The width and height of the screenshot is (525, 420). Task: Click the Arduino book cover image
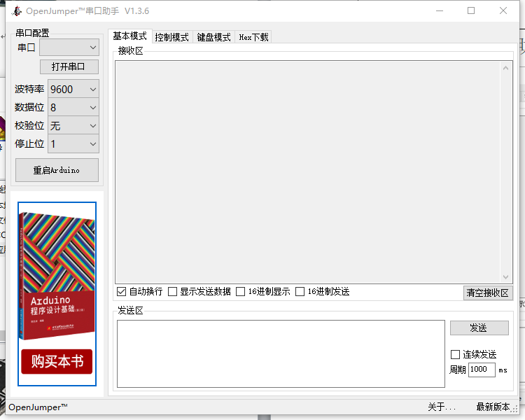[57, 275]
